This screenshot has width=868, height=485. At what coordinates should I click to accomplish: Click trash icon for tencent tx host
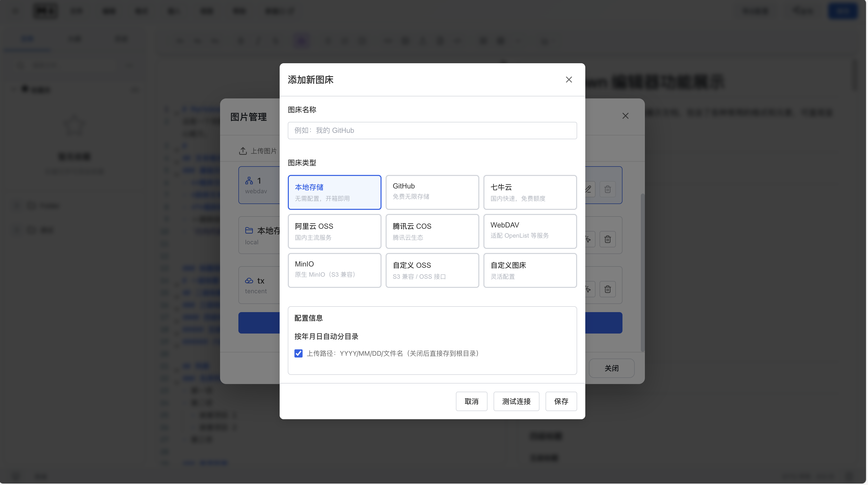click(x=607, y=289)
